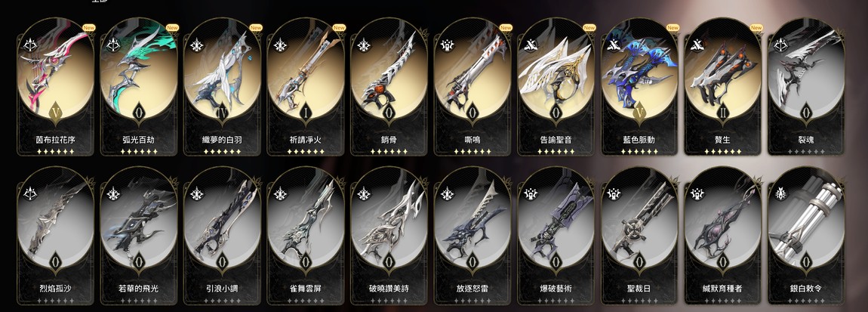Screen dimensions: 868x312
Task: Select the 告諭聖音 weapon card
Action: coord(556,87)
